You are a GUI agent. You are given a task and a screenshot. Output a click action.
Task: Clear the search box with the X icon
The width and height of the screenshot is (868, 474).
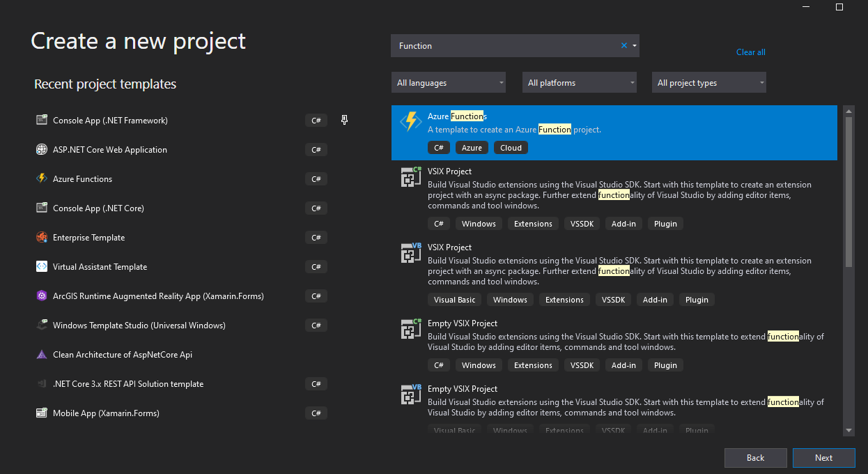[x=623, y=45]
